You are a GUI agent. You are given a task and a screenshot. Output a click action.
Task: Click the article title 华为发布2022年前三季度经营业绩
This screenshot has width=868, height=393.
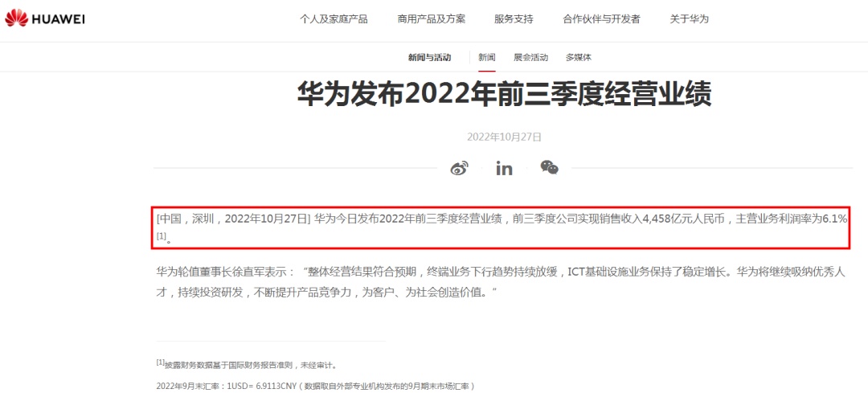pos(504,94)
